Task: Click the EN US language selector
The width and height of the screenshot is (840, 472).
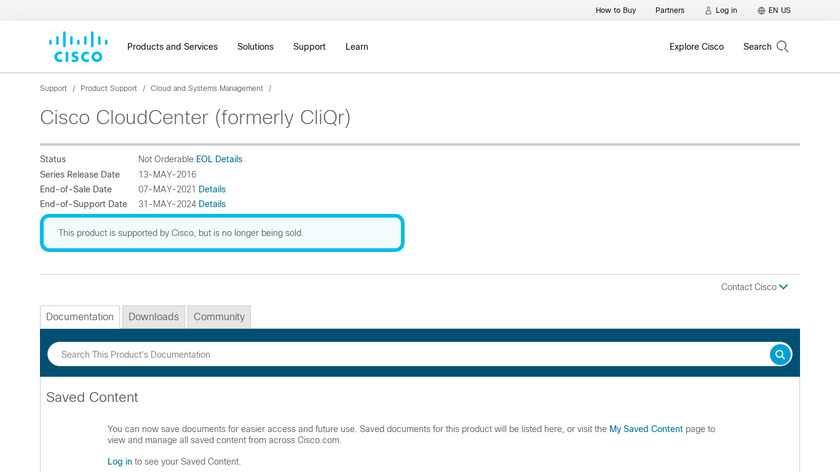Action: click(x=774, y=10)
